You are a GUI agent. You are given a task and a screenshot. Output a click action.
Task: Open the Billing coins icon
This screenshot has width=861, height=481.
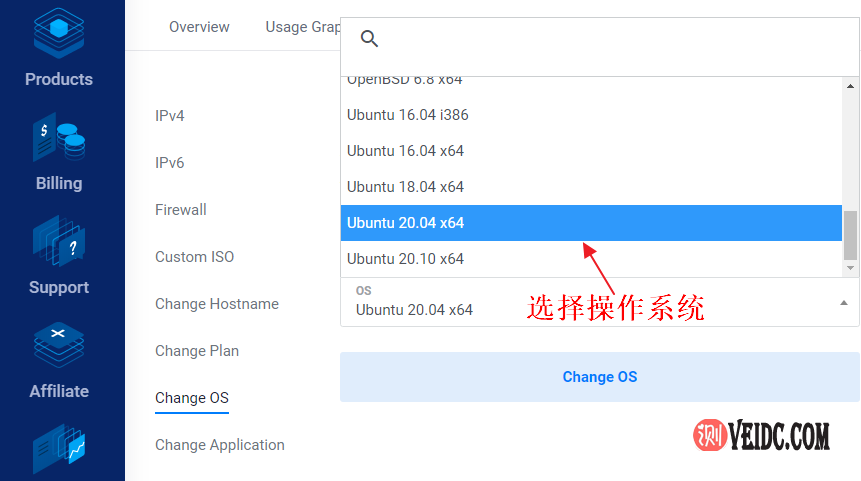click(59, 138)
